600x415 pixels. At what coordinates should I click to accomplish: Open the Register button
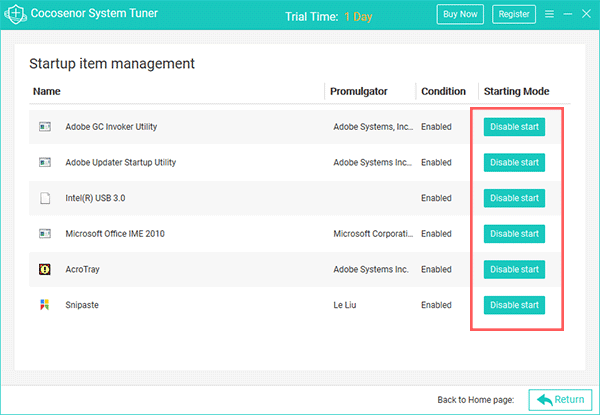click(514, 14)
